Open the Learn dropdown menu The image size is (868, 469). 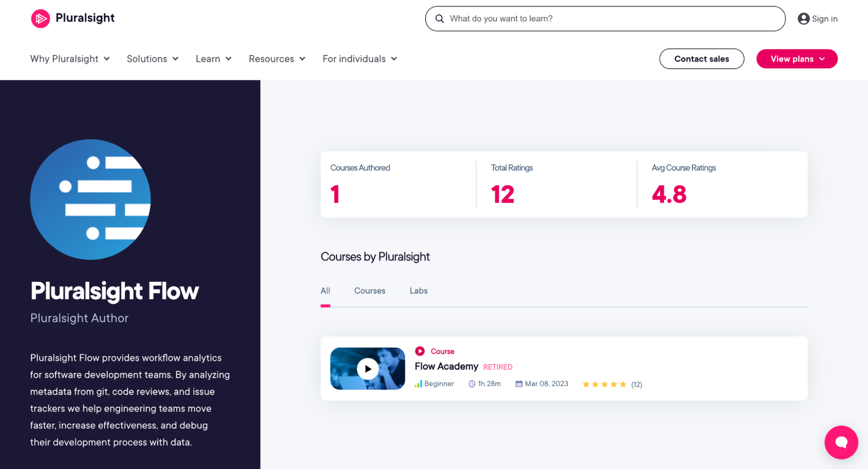tap(214, 59)
